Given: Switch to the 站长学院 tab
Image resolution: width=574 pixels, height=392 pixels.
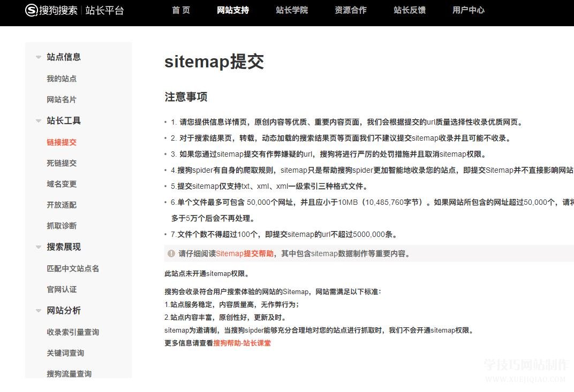Looking at the screenshot, I should pos(292,10).
